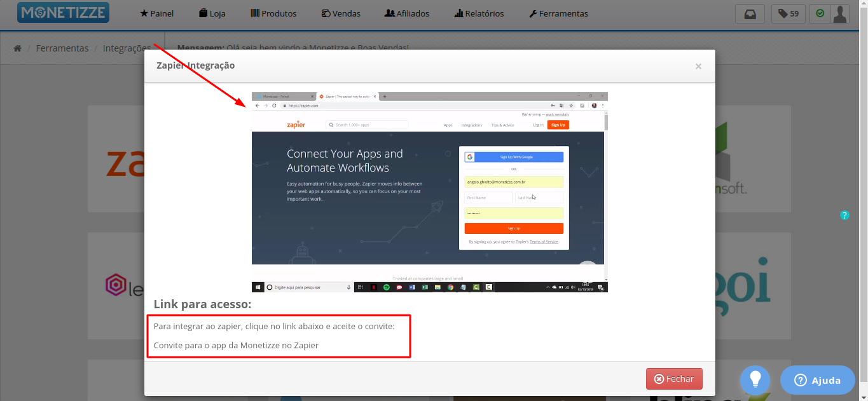Viewport: 868px width, 401px height.
Task: Open the inbox tray icon
Action: coord(750,14)
